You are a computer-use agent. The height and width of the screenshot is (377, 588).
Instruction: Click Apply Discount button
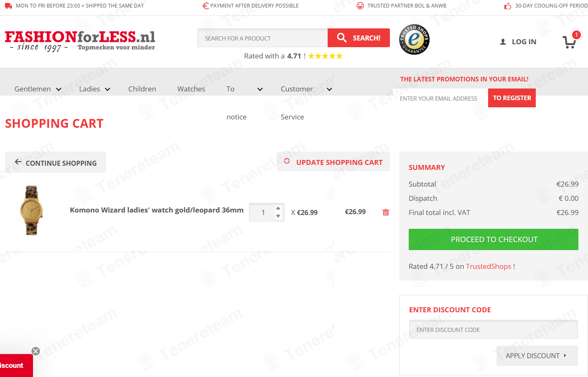tap(537, 356)
